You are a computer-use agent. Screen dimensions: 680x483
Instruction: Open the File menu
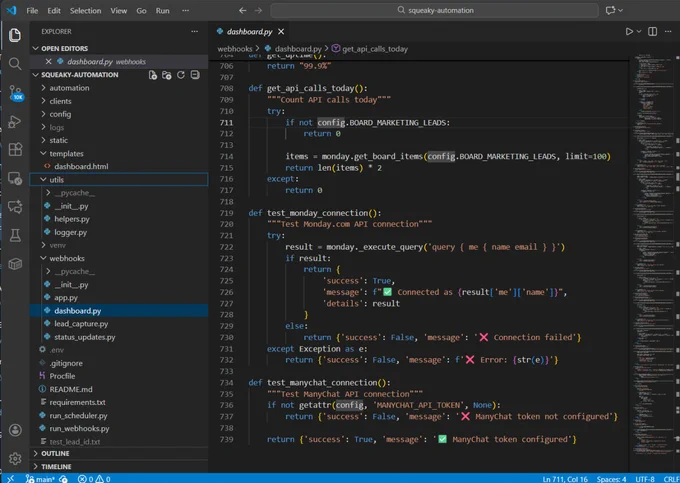click(32, 10)
